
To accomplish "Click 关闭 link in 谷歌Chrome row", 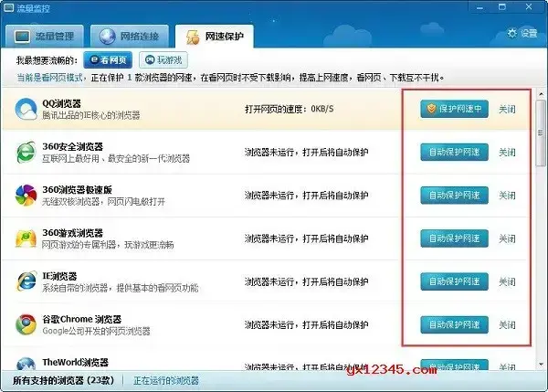I will pos(507,325).
